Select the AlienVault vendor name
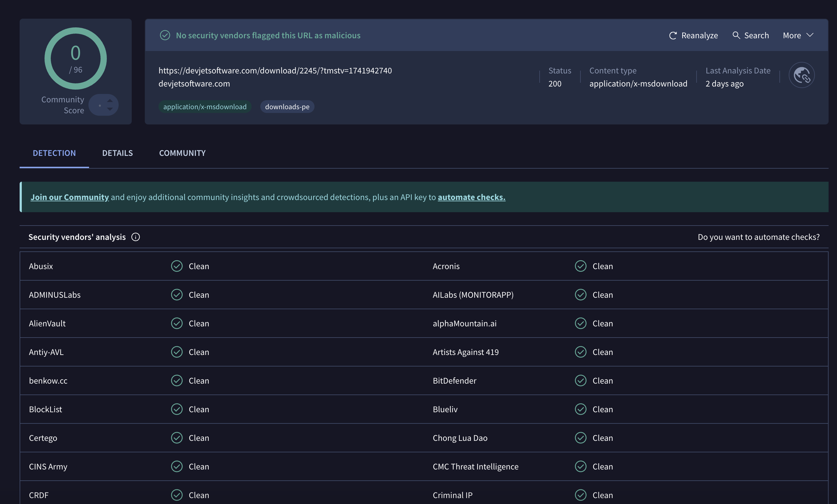837x504 pixels. point(47,324)
